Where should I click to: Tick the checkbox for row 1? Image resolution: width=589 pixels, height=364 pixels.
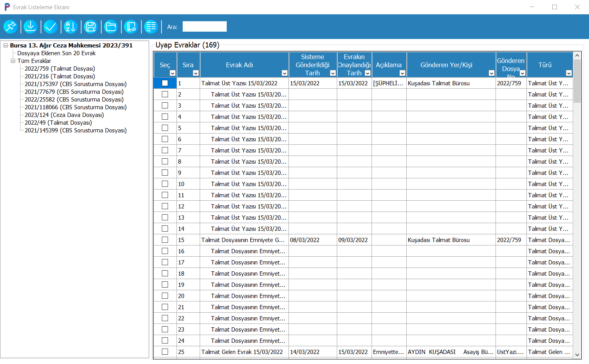(165, 83)
